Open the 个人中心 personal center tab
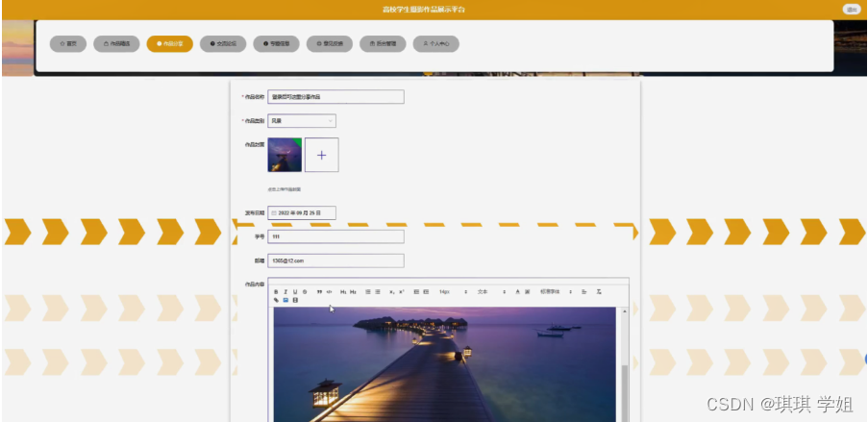 pyautogui.click(x=436, y=44)
